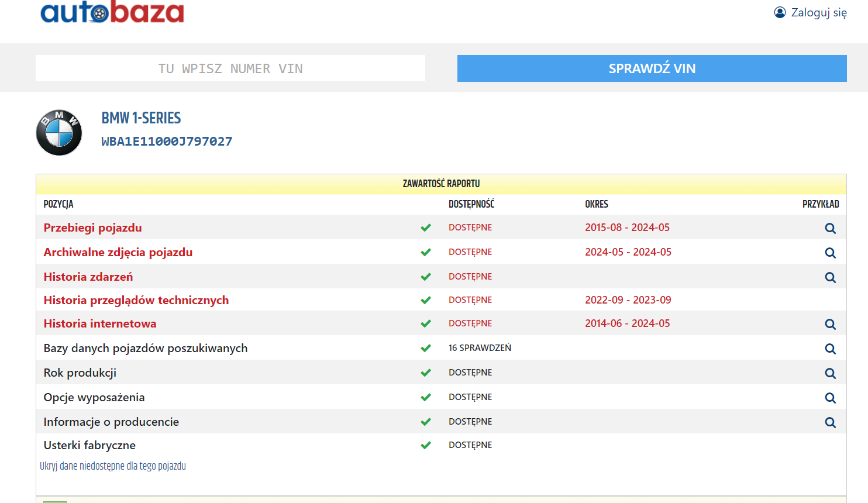Click magnifier for Informacje o producencie

830,422
